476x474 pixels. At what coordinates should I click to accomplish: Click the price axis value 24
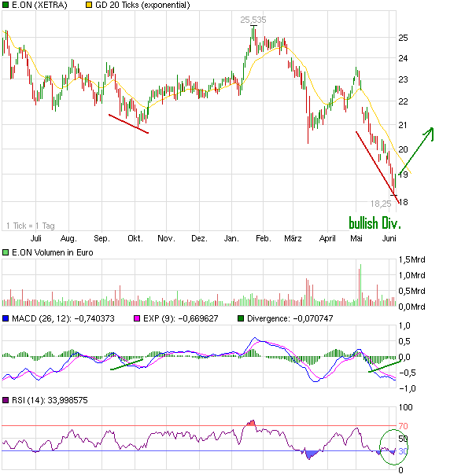coord(403,58)
